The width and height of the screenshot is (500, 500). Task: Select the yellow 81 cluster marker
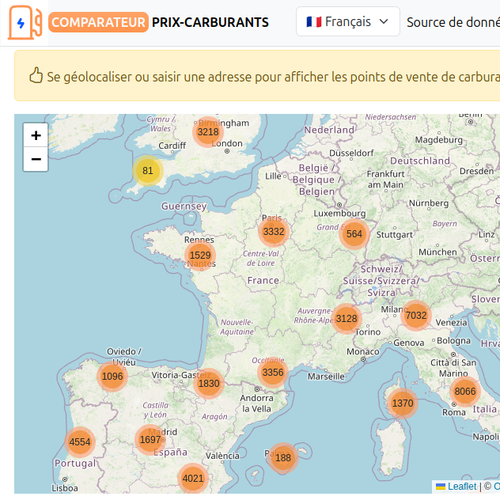point(148,170)
